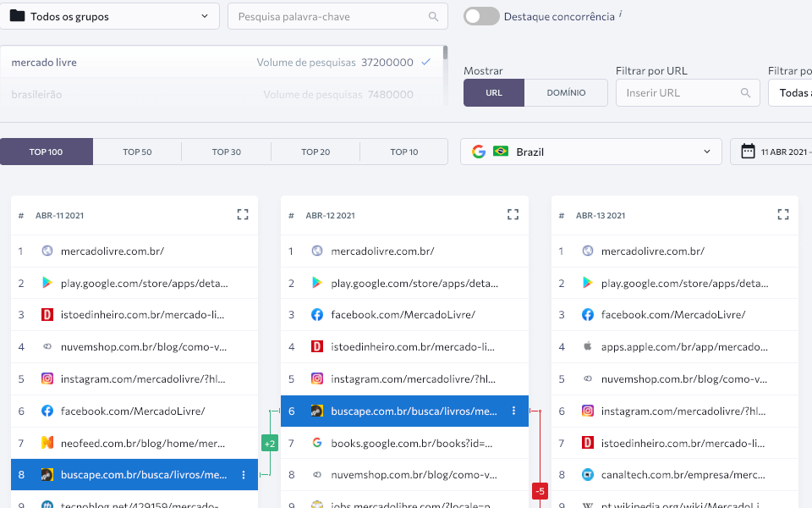Focus the Pesquisa palavra-chave search field
The width and height of the screenshot is (812, 508).
[x=337, y=16]
